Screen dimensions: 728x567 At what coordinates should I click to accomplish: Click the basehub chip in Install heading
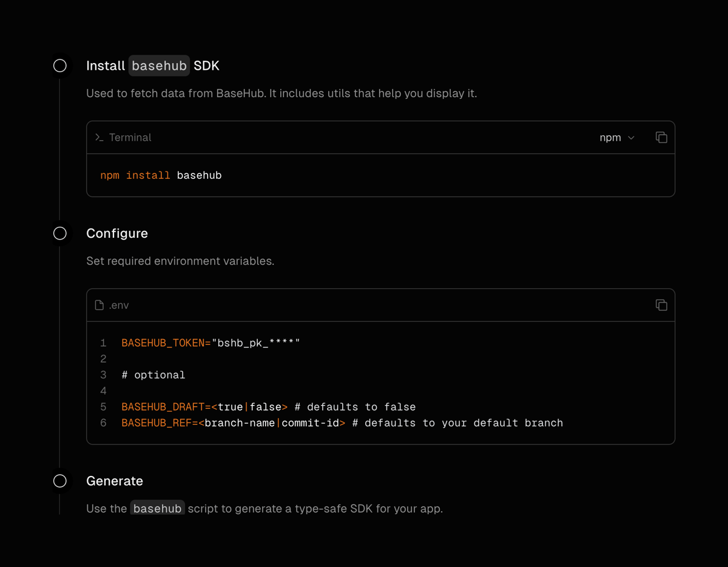coord(158,65)
